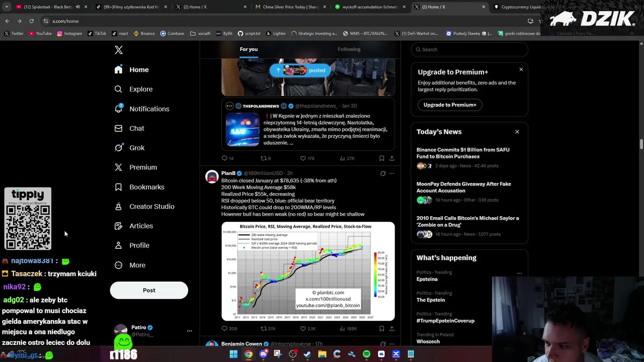Bookmark the THEPOLANDNEWS quoted post
This screenshot has width=644, height=362.
[x=382, y=158]
